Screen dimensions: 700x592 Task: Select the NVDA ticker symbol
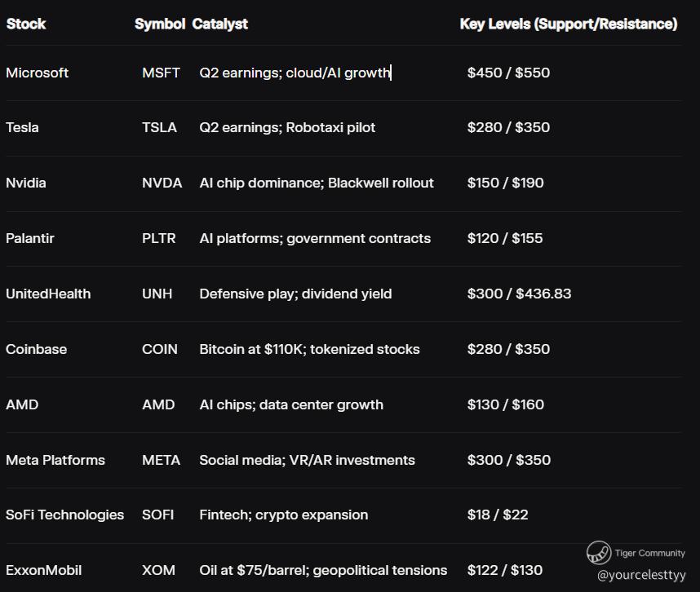point(162,183)
